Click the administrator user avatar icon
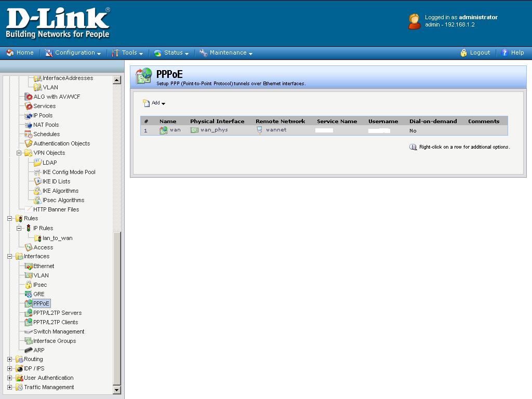Screen dimensions: 532x399 (414, 21)
